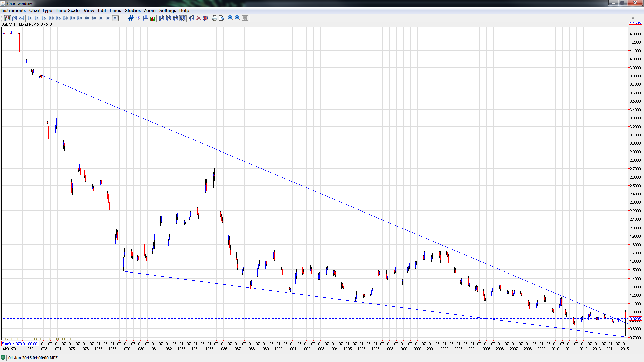Click the 0.9205 current price label

click(635, 319)
